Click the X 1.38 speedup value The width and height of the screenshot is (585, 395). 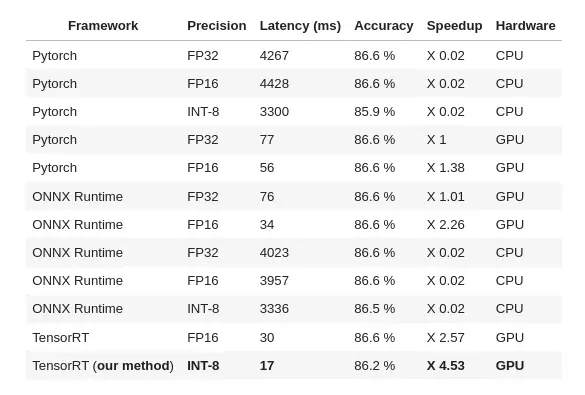[446, 167]
